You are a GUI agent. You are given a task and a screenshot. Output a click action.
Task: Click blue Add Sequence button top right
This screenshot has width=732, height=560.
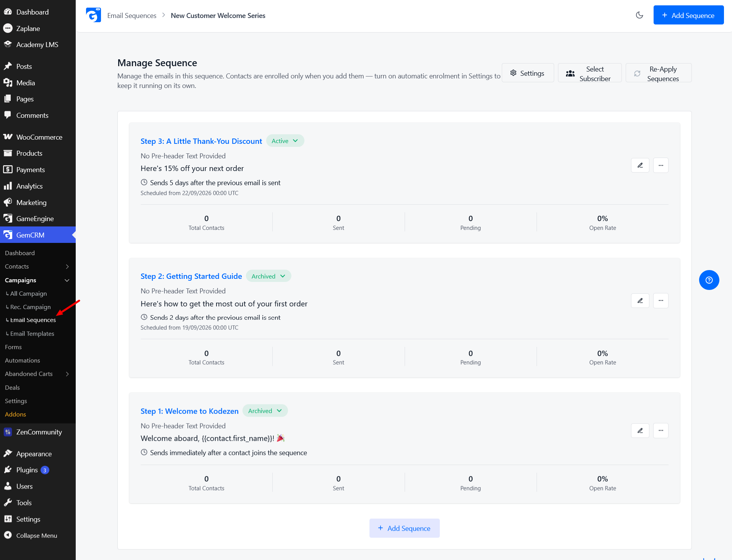pos(688,15)
